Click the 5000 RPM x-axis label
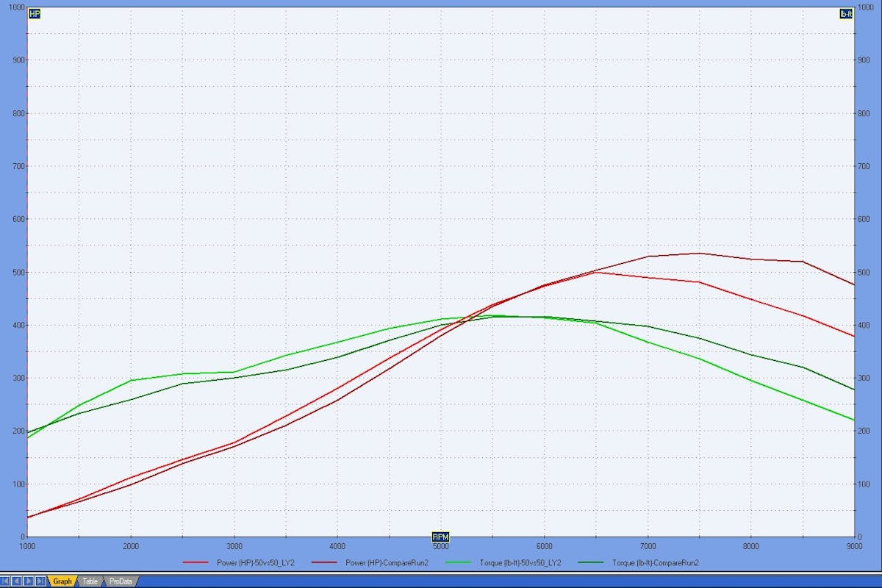Screen dimensions: 882x588 [440, 547]
